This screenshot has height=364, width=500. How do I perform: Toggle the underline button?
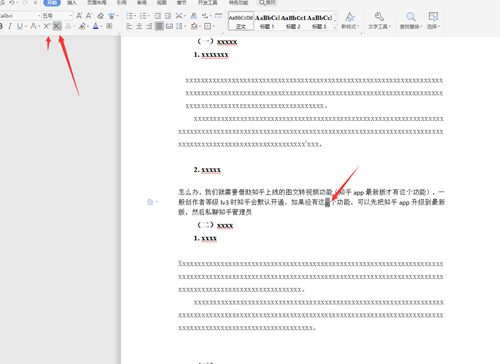[20, 26]
